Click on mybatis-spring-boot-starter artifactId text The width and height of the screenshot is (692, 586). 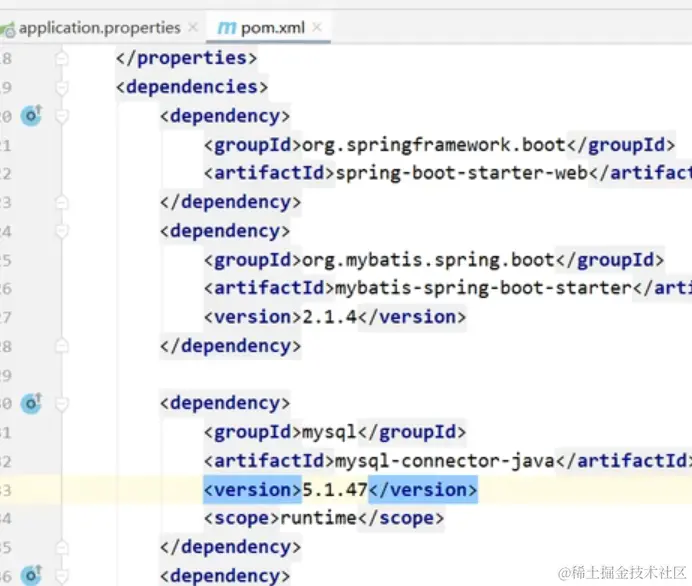pos(484,289)
